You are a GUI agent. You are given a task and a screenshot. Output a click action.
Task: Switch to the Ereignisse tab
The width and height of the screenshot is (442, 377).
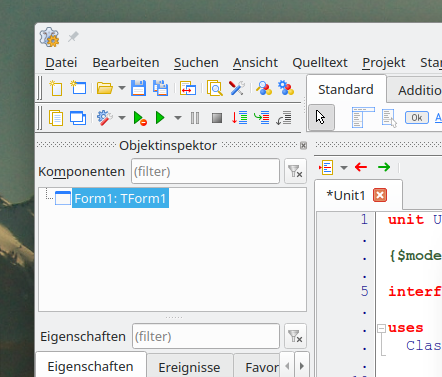pos(189,367)
